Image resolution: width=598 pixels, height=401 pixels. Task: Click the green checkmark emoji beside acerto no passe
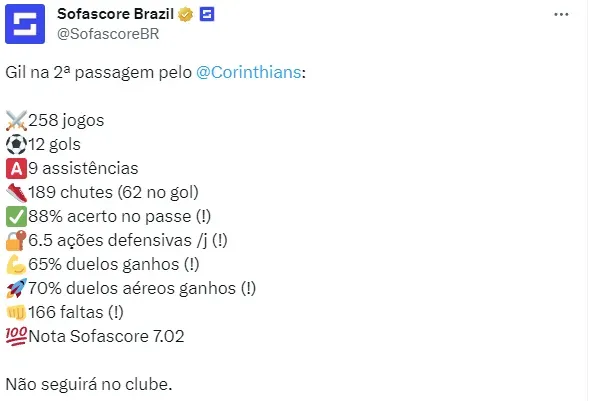pos(16,217)
